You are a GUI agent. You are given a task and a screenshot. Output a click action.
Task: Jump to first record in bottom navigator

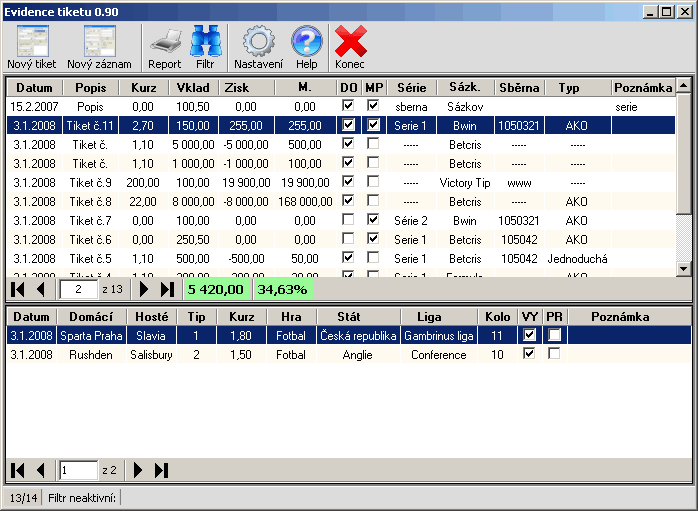coord(18,470)
